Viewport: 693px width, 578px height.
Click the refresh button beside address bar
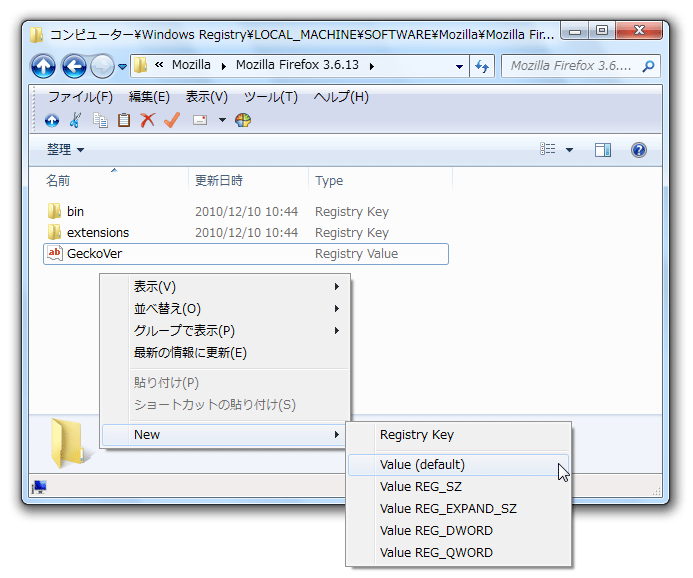click(482, 66)
